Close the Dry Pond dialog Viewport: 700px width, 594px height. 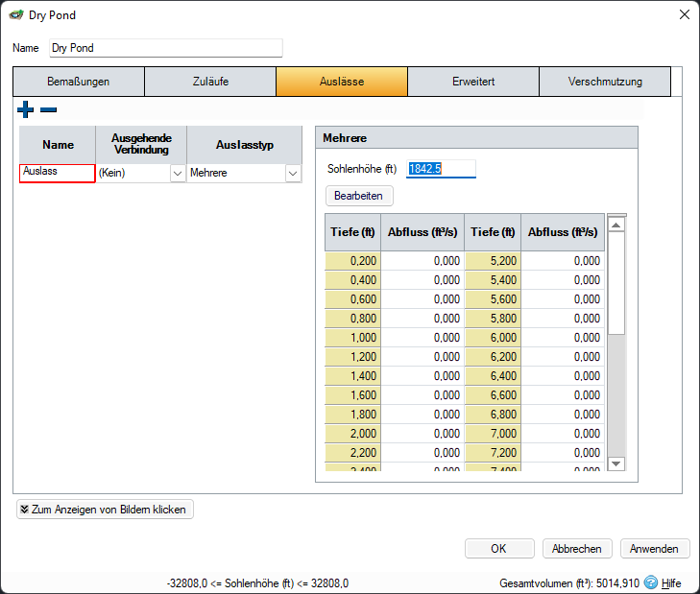click(684, 14)
